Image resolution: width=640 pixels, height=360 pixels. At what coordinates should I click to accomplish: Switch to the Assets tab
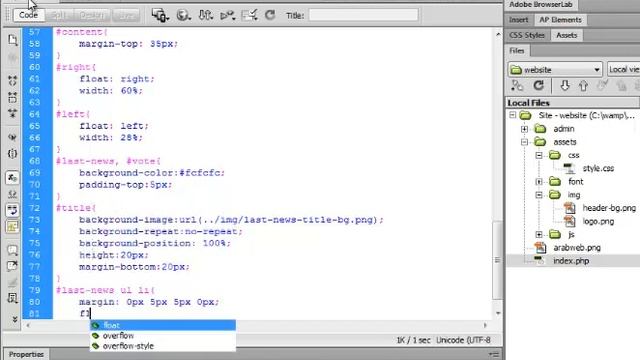pos(567,36)
